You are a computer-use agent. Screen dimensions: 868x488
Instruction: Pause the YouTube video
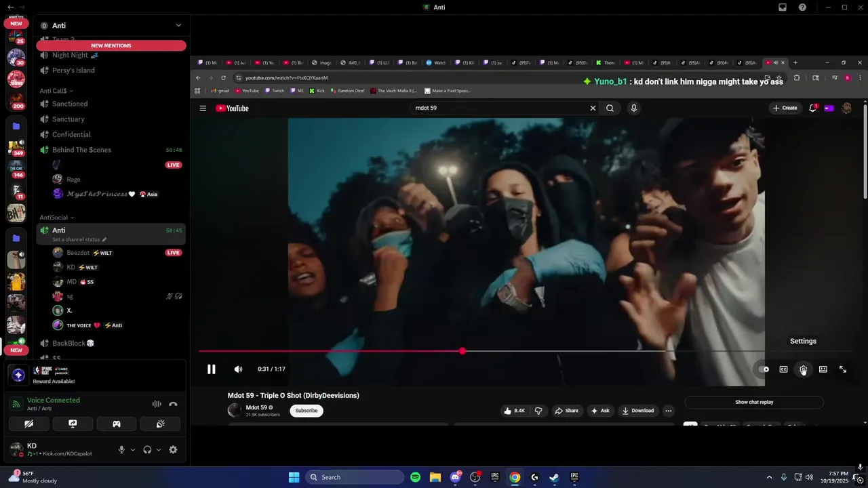pos(211,369)
